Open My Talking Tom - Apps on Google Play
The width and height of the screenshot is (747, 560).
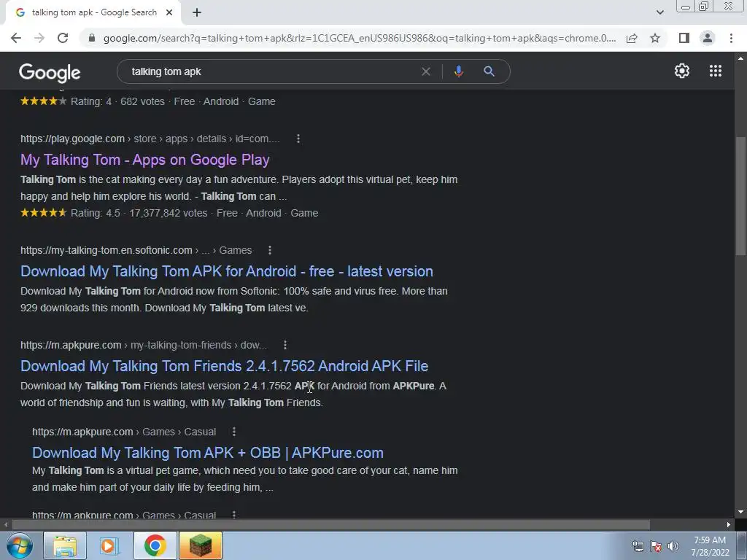point(145,160)
